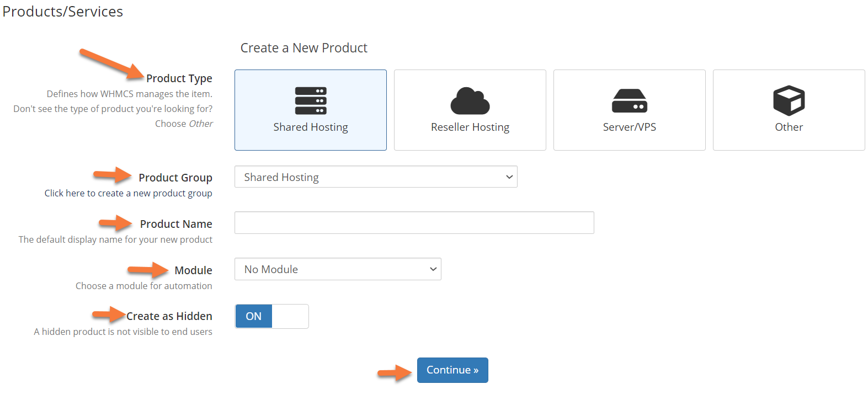Click the chevron on the Product Group select

coord(509,177)
